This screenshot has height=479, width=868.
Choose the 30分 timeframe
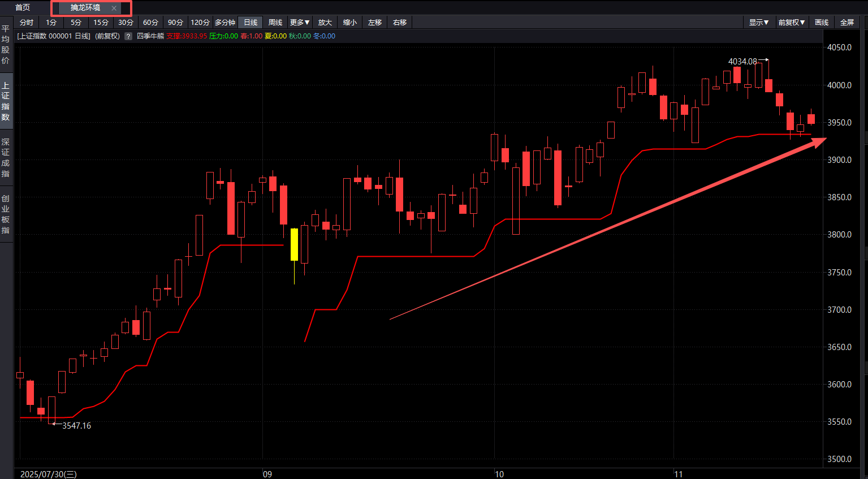[x=126, y=23]
